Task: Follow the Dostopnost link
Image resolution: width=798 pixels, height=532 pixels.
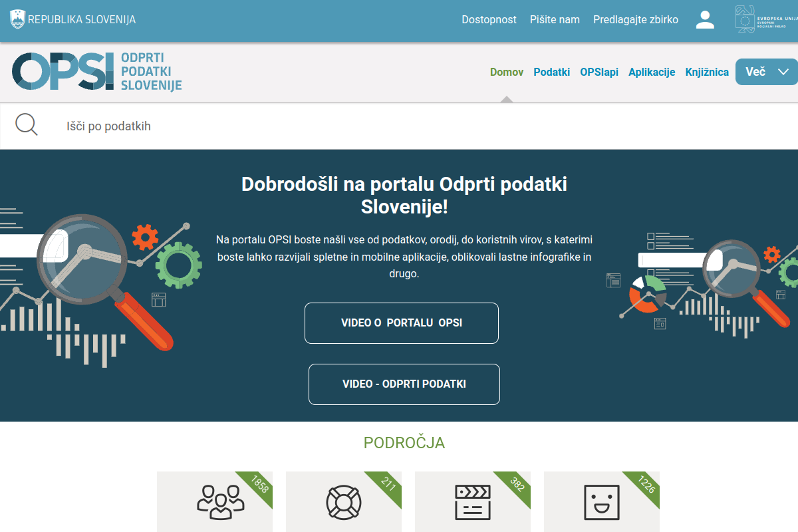Action: pyautogui.click(x=489, y=19)
